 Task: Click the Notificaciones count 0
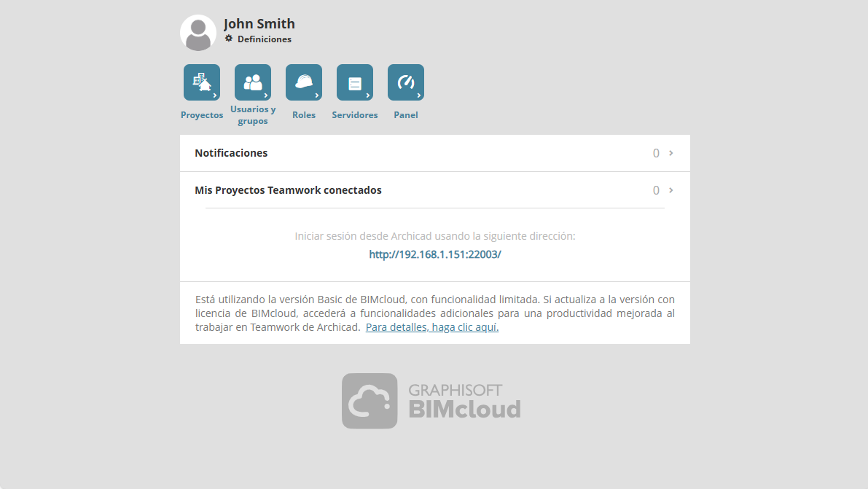coord(656,153)
